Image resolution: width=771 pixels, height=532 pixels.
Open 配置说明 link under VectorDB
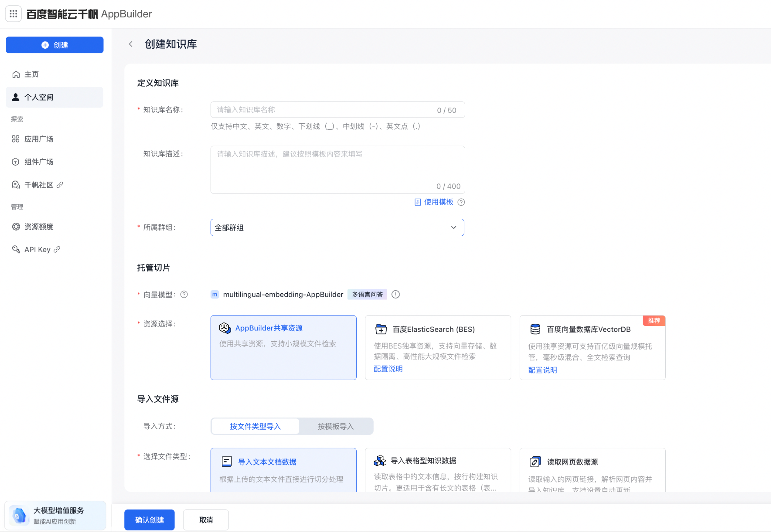coord(542,370)
